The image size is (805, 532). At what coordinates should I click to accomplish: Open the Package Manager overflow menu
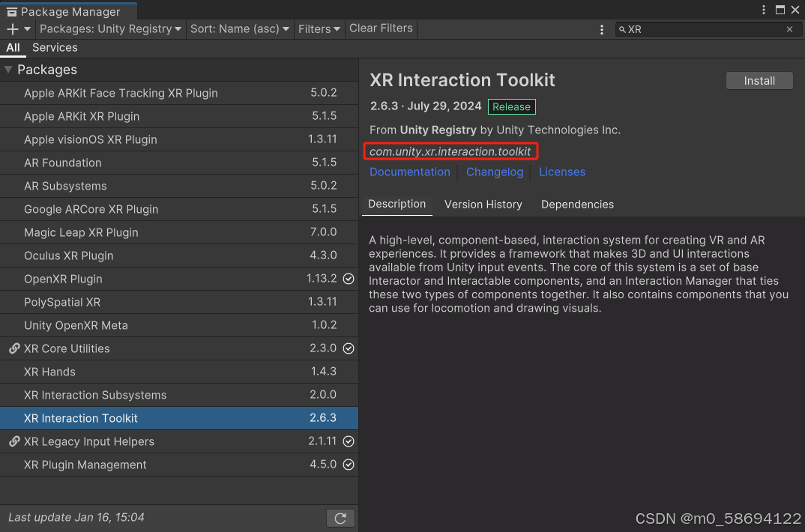763,10
